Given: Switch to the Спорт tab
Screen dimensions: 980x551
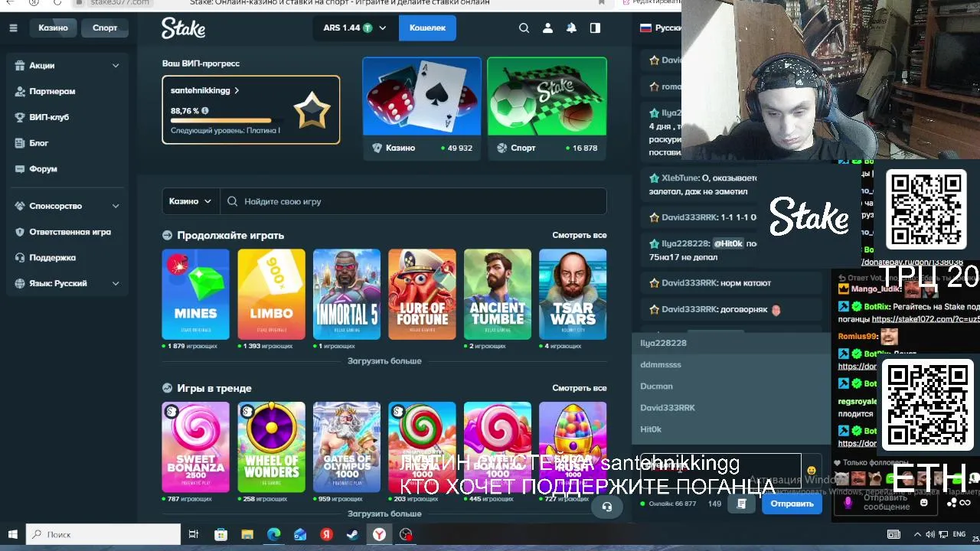Looking at the screenshot, I should coord(105,28).
